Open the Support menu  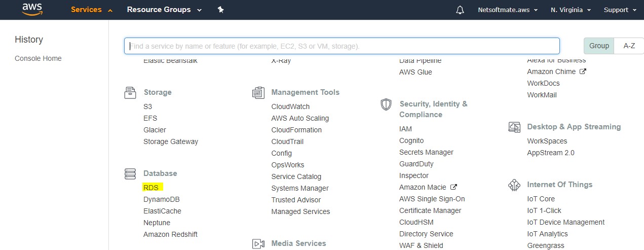620,10
